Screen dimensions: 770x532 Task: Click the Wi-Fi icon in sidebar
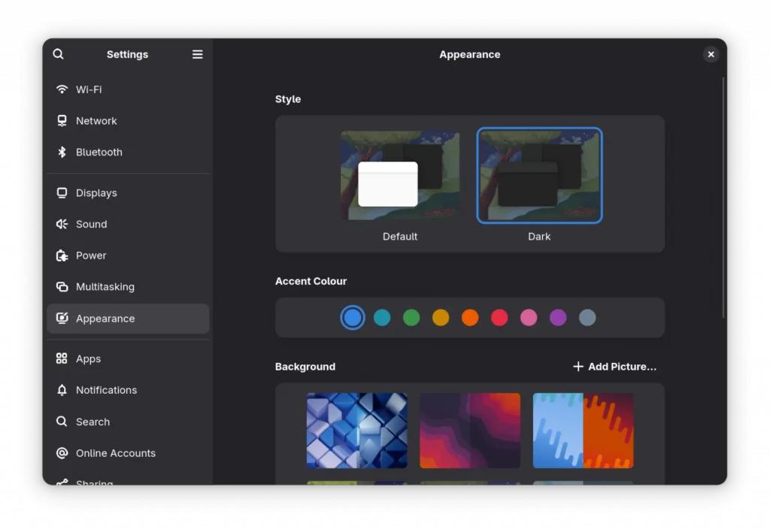point(62,89)
